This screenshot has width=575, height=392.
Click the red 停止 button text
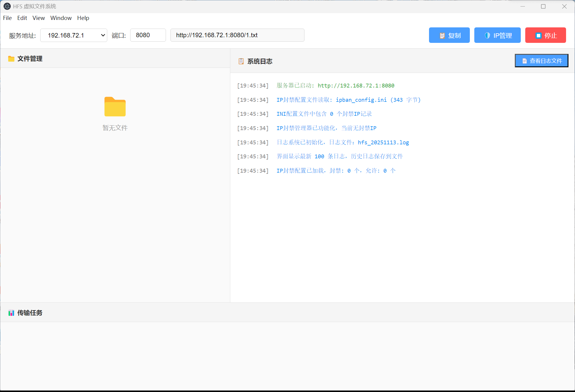(551, 35)
